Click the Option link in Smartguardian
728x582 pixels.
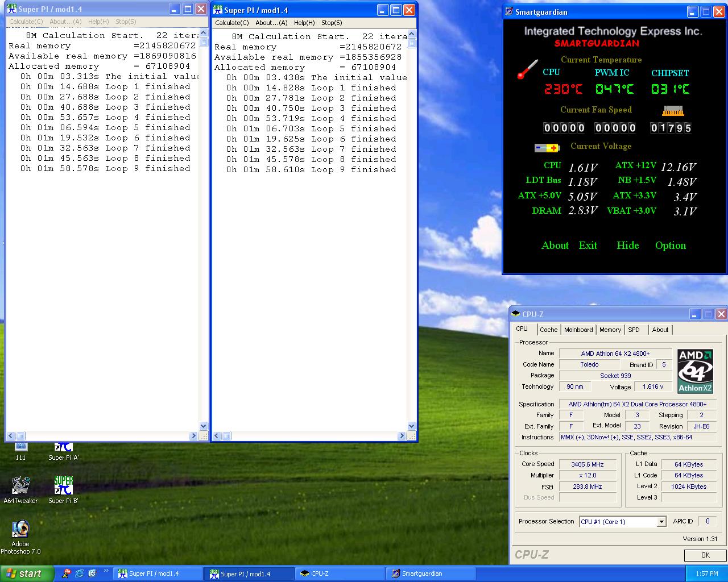[x=670, y=246]
